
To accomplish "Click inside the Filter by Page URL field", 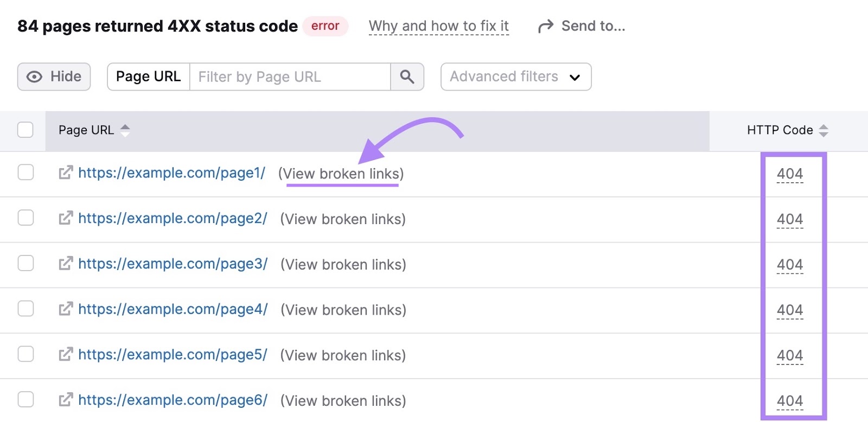I will click(x=288, y=76).
